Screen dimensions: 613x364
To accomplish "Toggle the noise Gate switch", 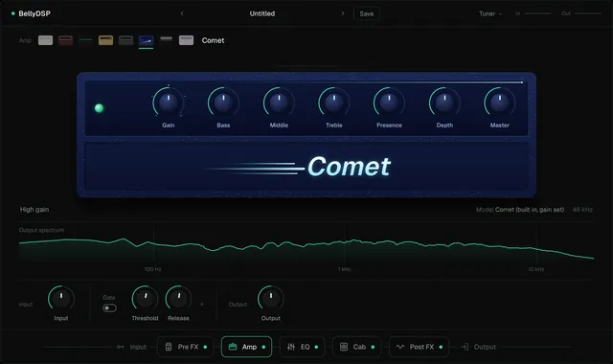I will (109, 308).
